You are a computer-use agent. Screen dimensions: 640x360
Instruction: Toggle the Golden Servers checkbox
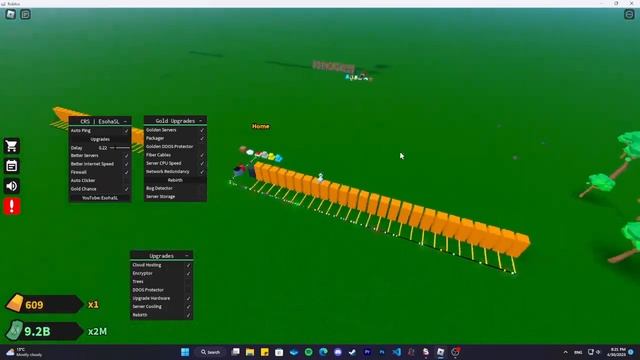tap(202, 130)
